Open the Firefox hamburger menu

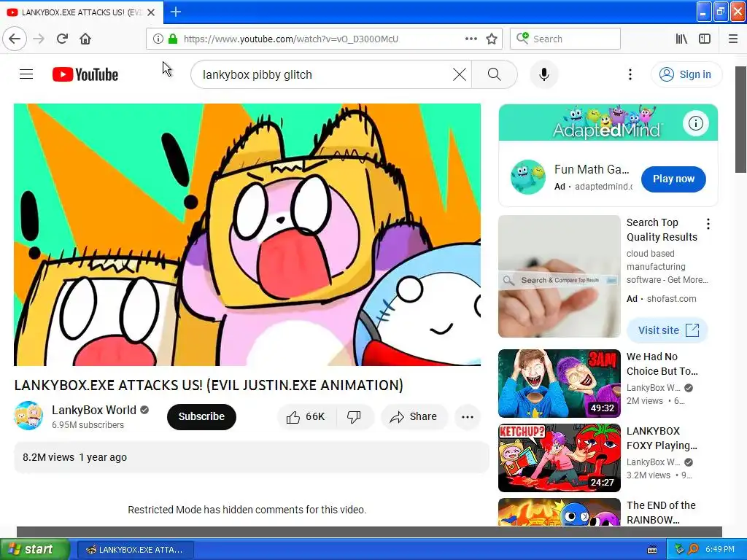point(733,39)
